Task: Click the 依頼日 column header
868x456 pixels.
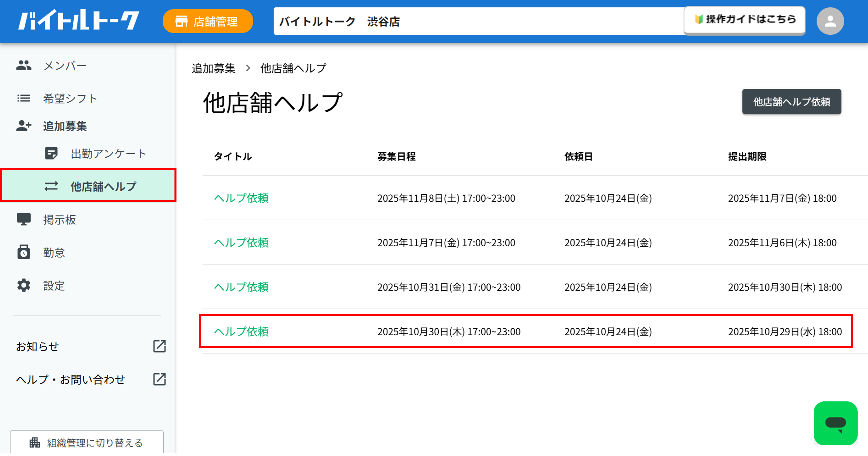Action: 578,156
